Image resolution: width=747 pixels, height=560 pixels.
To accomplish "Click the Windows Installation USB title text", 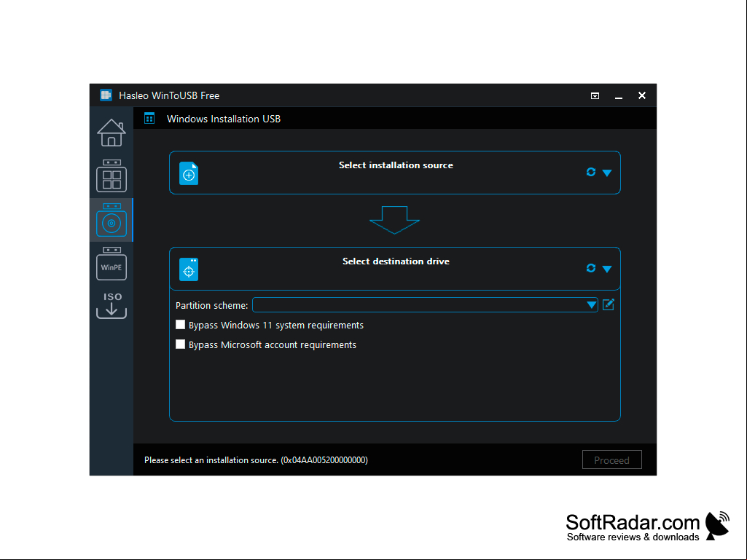I will click(x=224, y=119).
